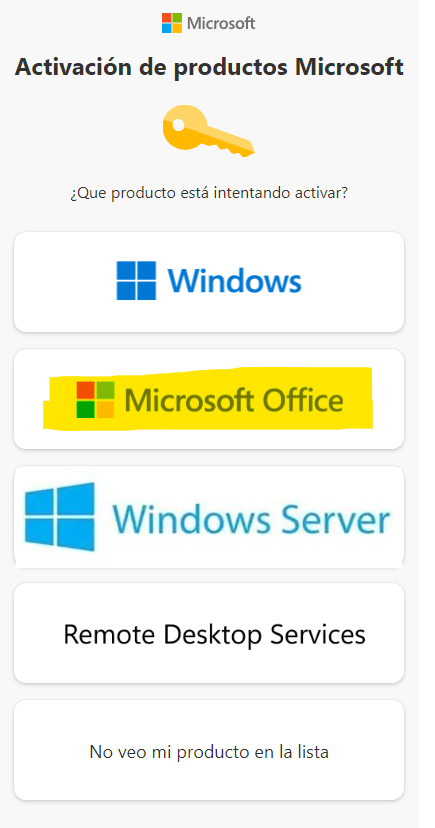
Task: Click the Microsoft four-color logo at top
Action: coord(172,23)
